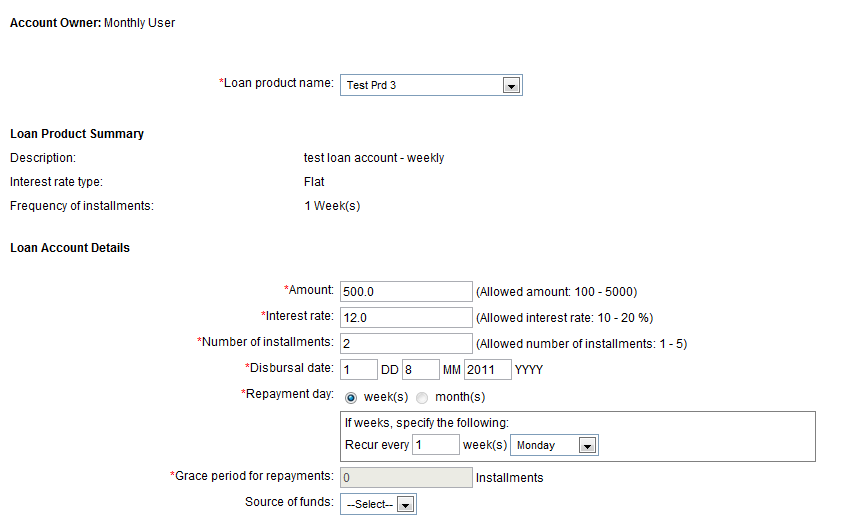Open the Loan product name dropdown

pyautogui.click(x=431, y=86)
